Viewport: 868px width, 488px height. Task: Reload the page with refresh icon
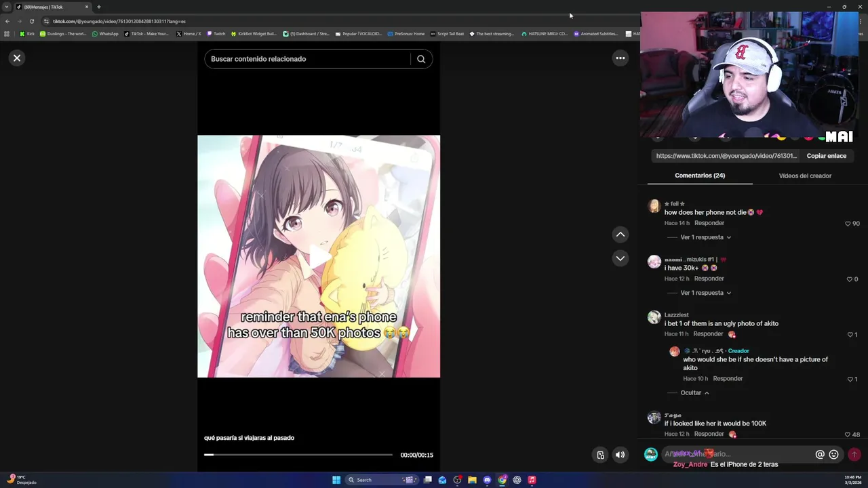pyautogui.click(x=31, y=21)
